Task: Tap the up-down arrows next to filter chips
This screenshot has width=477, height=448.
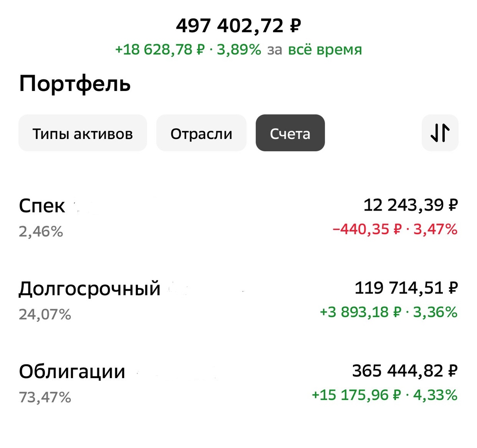Action: [440, 133]
